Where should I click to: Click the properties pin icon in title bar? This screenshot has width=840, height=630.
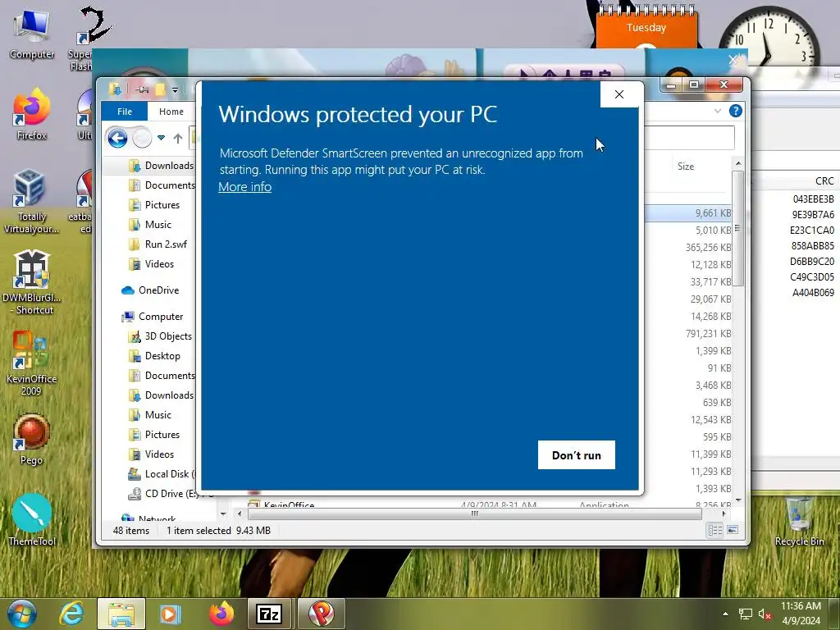(x=142, y=89)
